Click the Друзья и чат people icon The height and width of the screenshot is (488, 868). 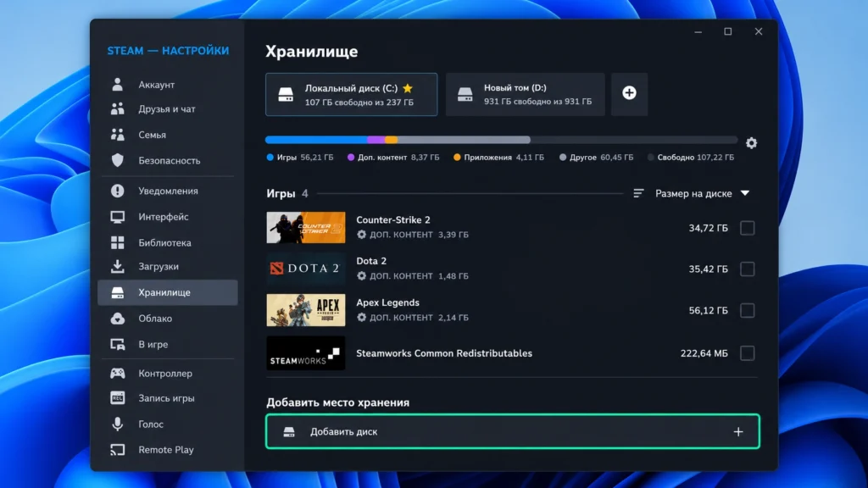pyautogui.click(x=117, y=108)
